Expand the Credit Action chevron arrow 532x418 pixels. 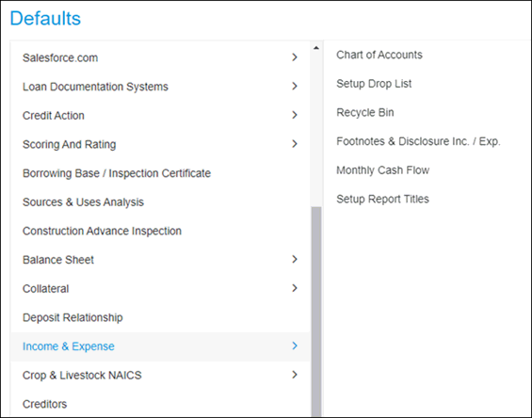[295, 115]
